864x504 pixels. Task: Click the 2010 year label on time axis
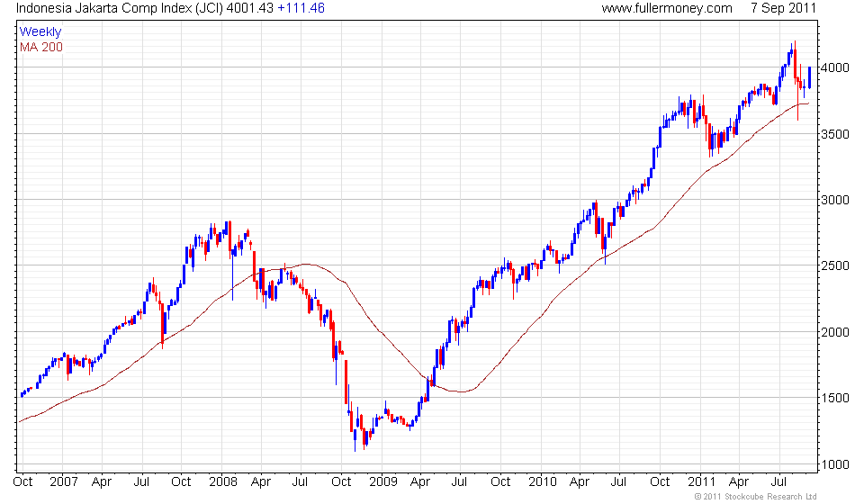click(x=543, y=482)
